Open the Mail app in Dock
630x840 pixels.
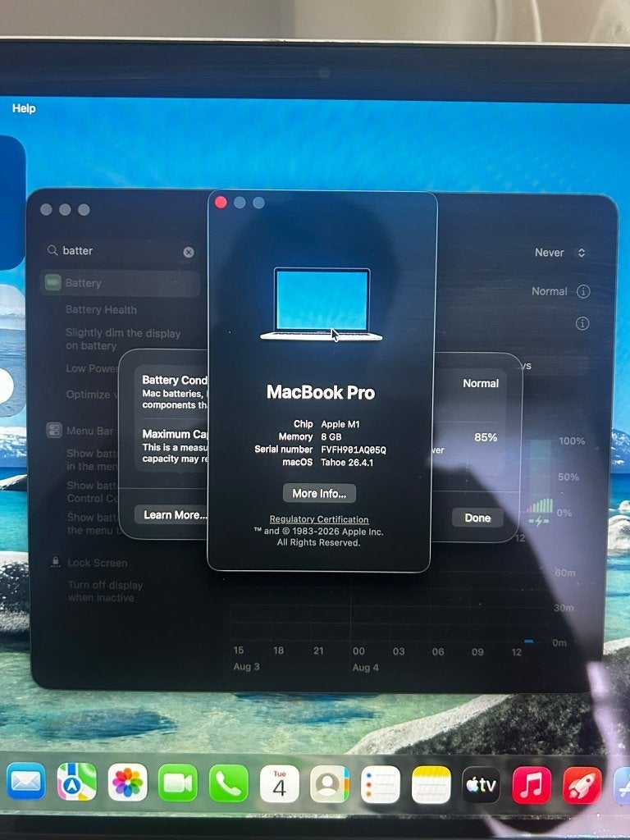pos(25,782)
